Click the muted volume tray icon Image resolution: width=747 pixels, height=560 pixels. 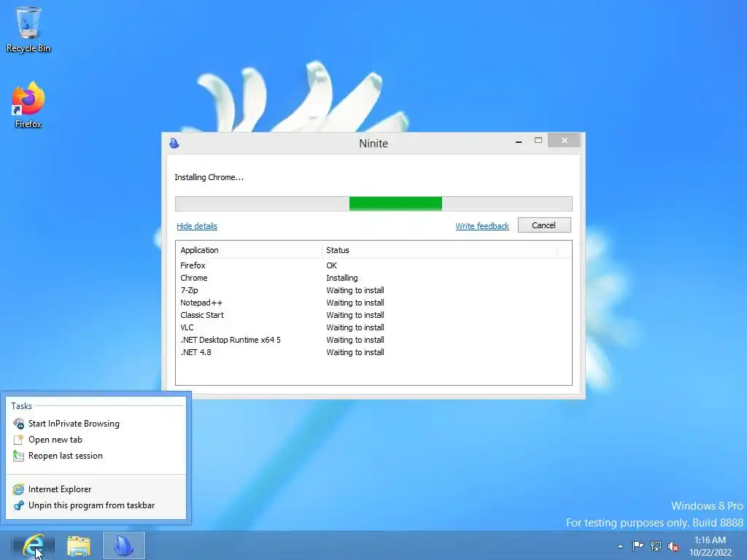click(x=673, y=546)
